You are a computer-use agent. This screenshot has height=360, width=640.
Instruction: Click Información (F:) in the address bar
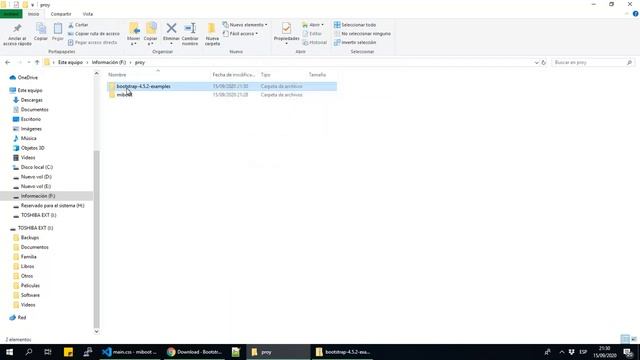(x=109, y=62)
